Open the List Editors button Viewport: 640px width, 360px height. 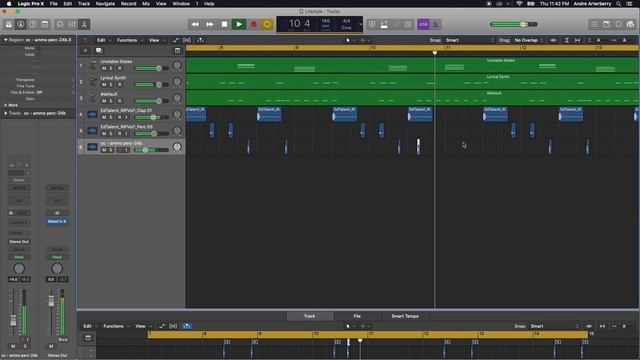594,24
